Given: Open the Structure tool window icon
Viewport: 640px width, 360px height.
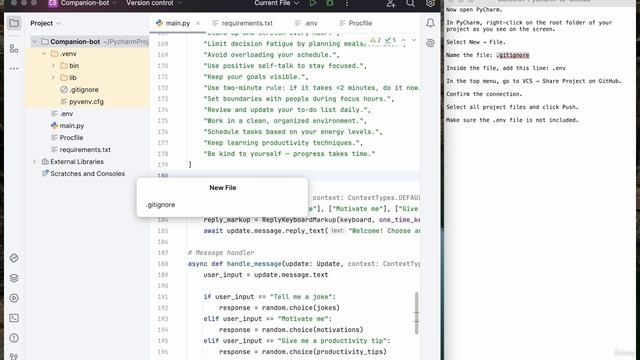Looking at the screenshot, I should pyautogui.click(x=14, y=49).
